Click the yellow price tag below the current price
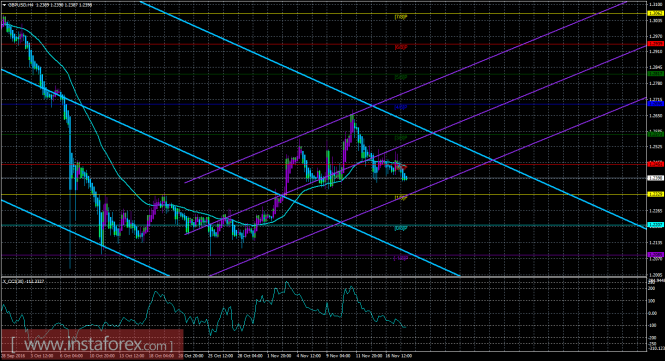This screenshot has height=361, width=665. coord(655,194)
